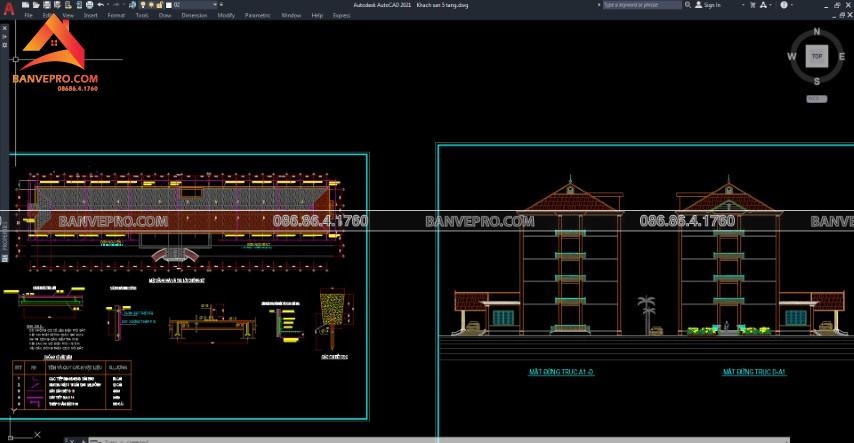The image size is (854, 443).
Task: Click the Autodesk App Store cart icon
Action: click(753, 5)
